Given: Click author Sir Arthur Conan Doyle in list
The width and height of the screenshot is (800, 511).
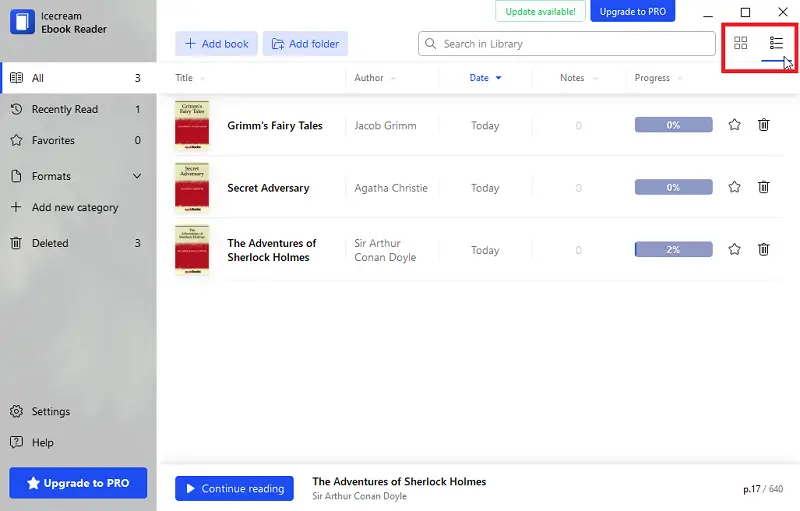Looking at the screenshot, I should pyautogui.click(x=385, y=250).
